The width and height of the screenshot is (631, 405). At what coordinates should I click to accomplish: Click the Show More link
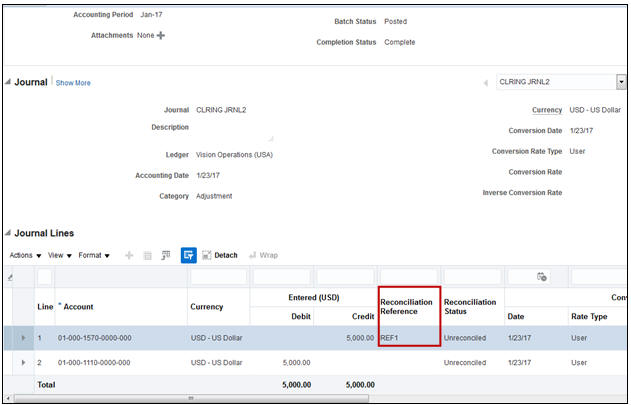(73, 83)
